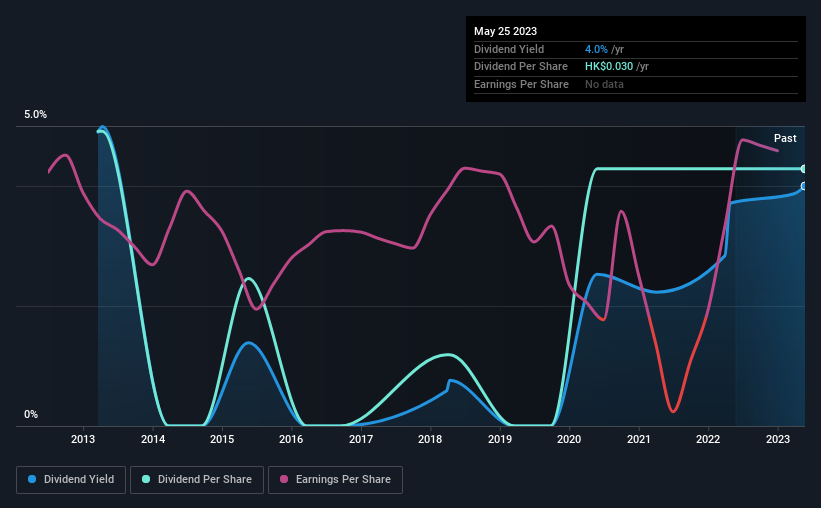Toggle the Earnings Per Share legend button
The width and height of the screenshot is (821, 508).
click(x=336, y=480)
